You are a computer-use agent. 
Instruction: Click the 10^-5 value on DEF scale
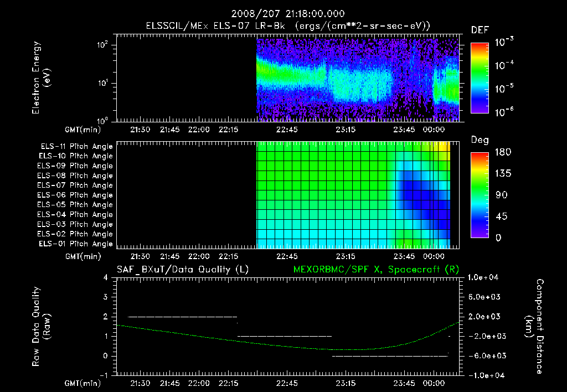[504, 89]
